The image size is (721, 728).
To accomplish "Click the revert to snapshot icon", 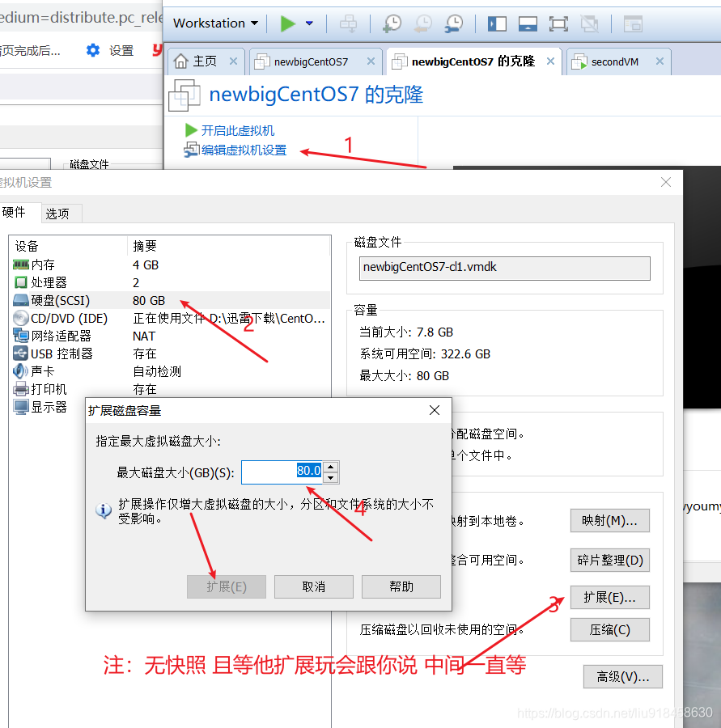I will click(422, 23).
